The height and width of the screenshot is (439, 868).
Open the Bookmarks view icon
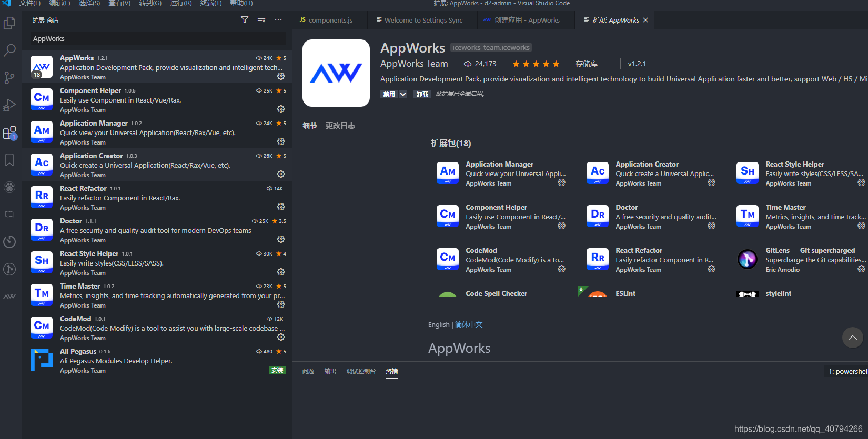point(9,160)
